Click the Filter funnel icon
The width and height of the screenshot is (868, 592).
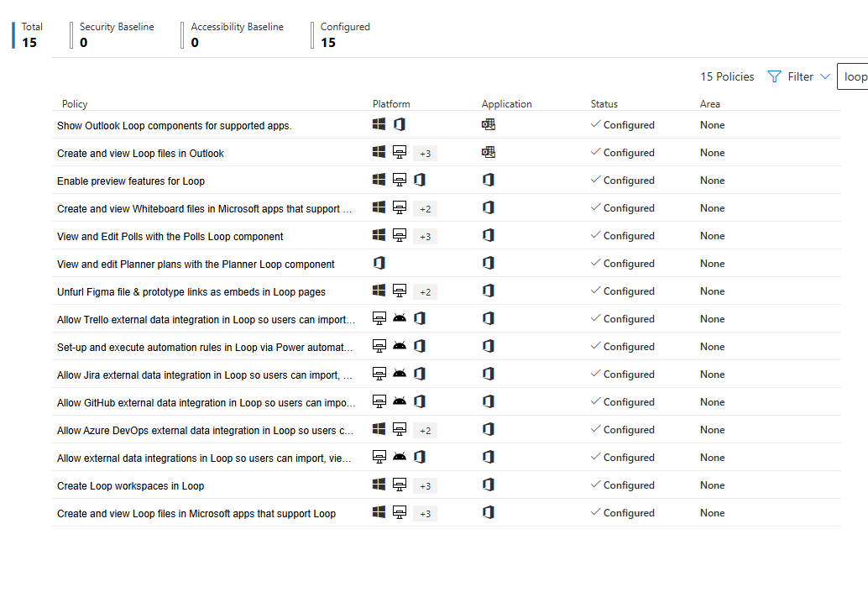pyautogui.click(x=775, y=76)
